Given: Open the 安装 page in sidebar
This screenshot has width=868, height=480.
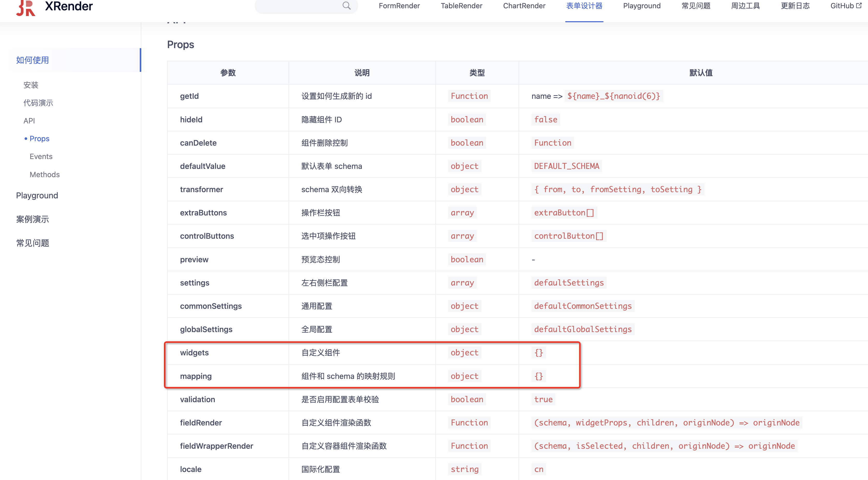Looking at the screenshot, I should click(x=31, y=85).
